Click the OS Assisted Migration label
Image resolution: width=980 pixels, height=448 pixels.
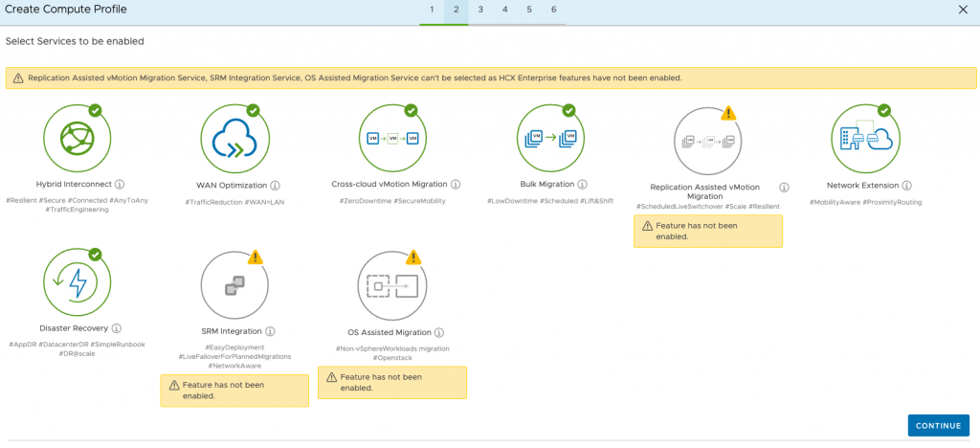390,332
